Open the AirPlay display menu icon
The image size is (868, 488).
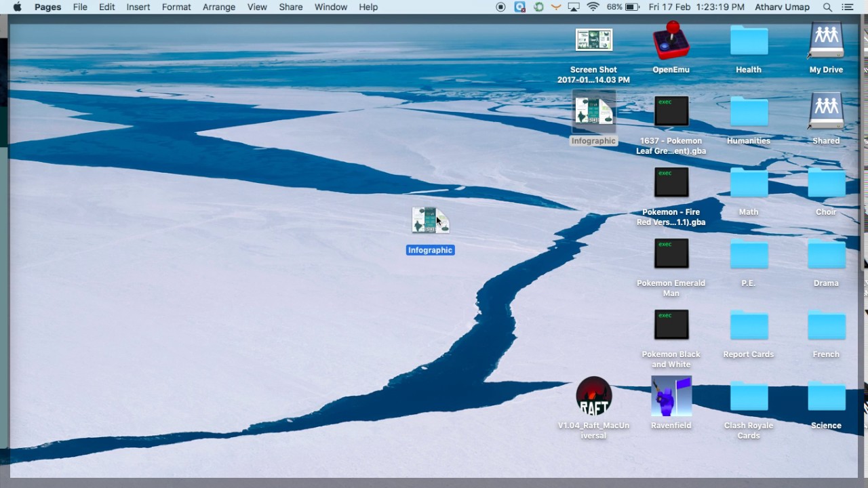tap(574, 7)
